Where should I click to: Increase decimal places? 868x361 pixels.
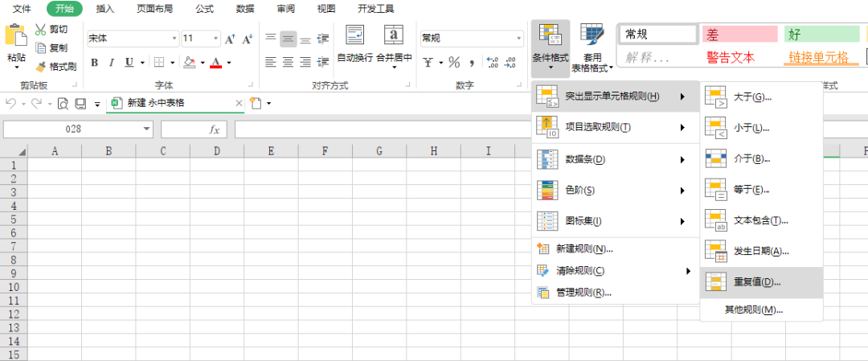point(492,62)
